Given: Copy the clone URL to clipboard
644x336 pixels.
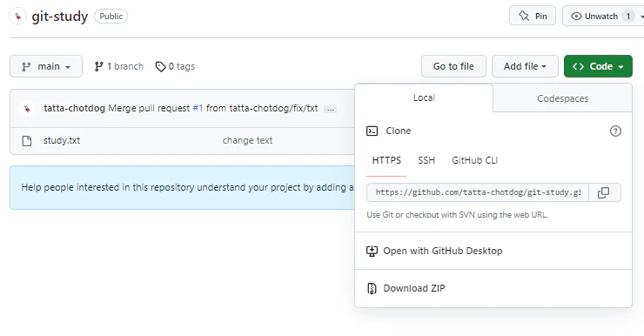Looking at the screenshot, I should coord(604,192).
